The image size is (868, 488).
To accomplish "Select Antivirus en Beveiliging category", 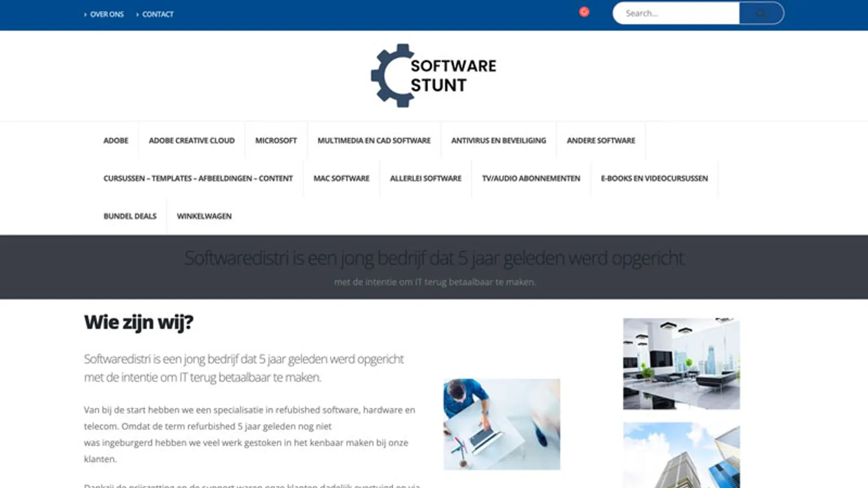I will [498, 141].
